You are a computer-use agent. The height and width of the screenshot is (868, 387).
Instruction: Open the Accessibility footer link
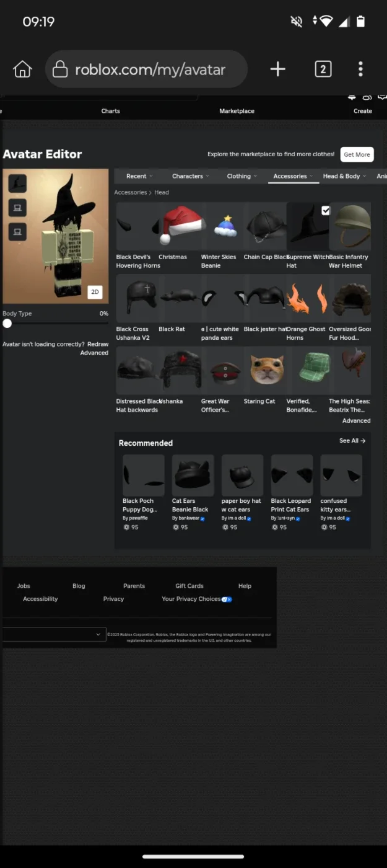coord(40,599)
